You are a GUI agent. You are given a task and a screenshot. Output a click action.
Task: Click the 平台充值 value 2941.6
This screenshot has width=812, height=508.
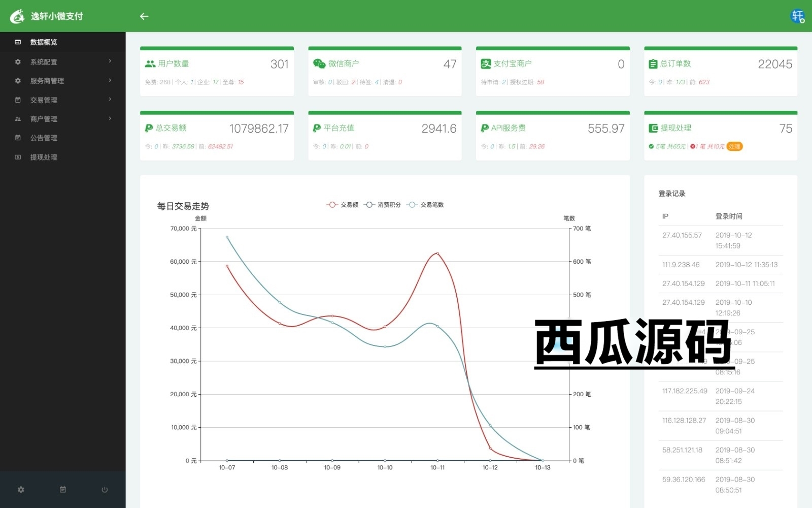(439, 129)
